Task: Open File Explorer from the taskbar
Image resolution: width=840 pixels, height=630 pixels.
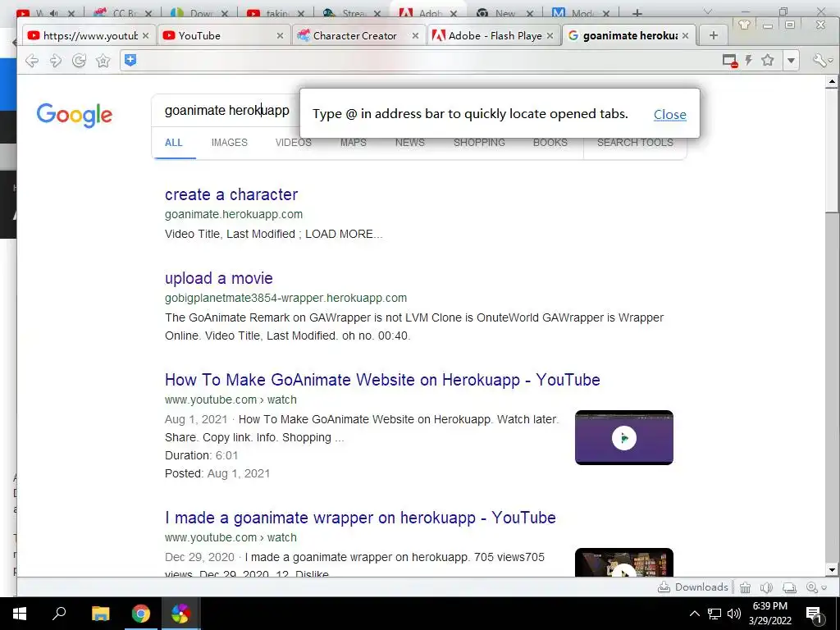Action: (x=100, y=614)
